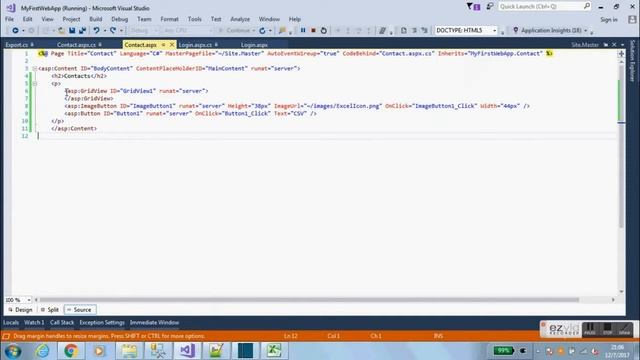Open the Debug menu
Image resolution: width=640 pixels, height=360 pixels.
(120, 19)
